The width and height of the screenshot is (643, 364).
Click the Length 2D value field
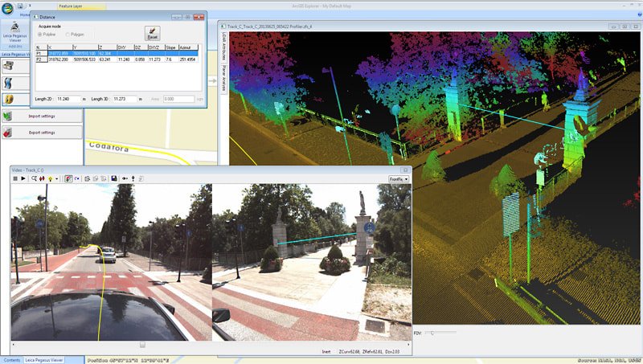click(x=68, y=99)
